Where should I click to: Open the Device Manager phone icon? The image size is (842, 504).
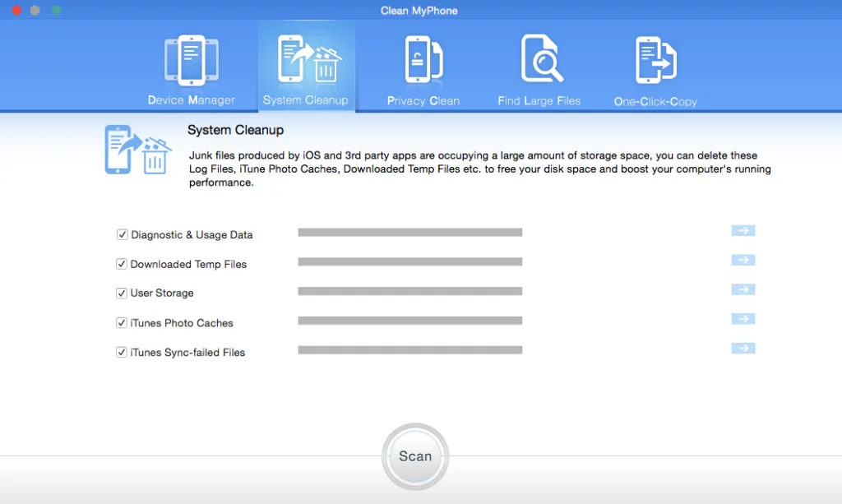click(x=191, y=60)
